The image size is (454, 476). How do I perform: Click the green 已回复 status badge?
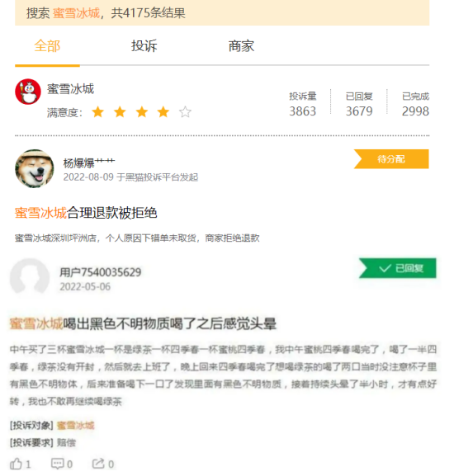click(398, 268)
